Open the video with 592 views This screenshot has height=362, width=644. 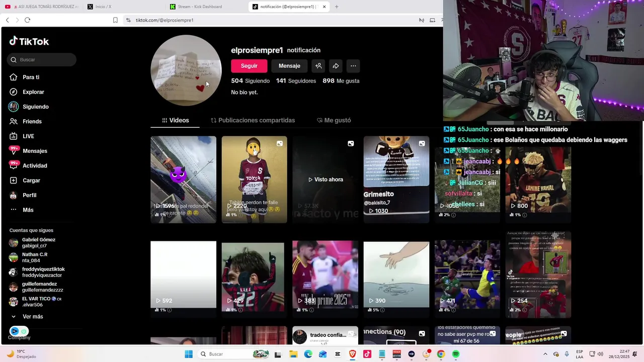[x=183, y=275]
